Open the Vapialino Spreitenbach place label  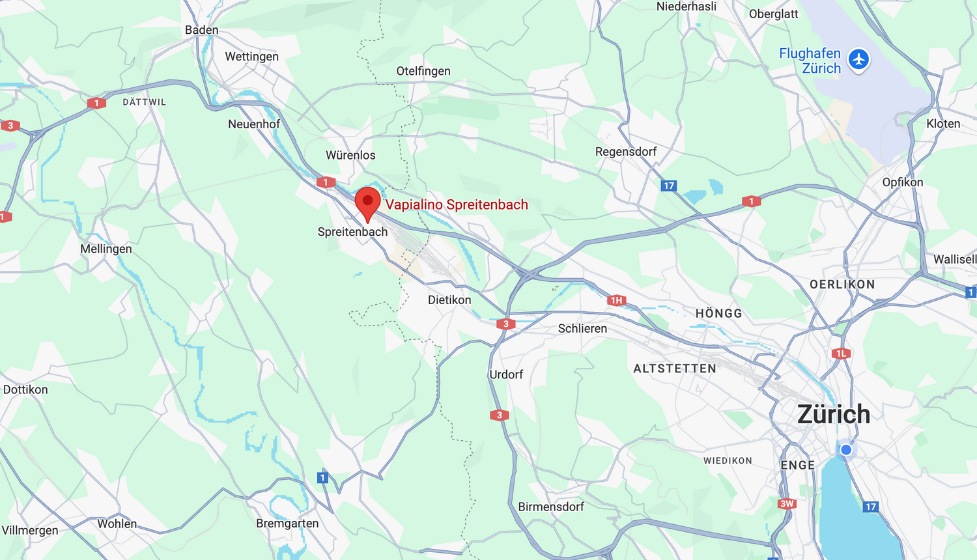(457, 204)
